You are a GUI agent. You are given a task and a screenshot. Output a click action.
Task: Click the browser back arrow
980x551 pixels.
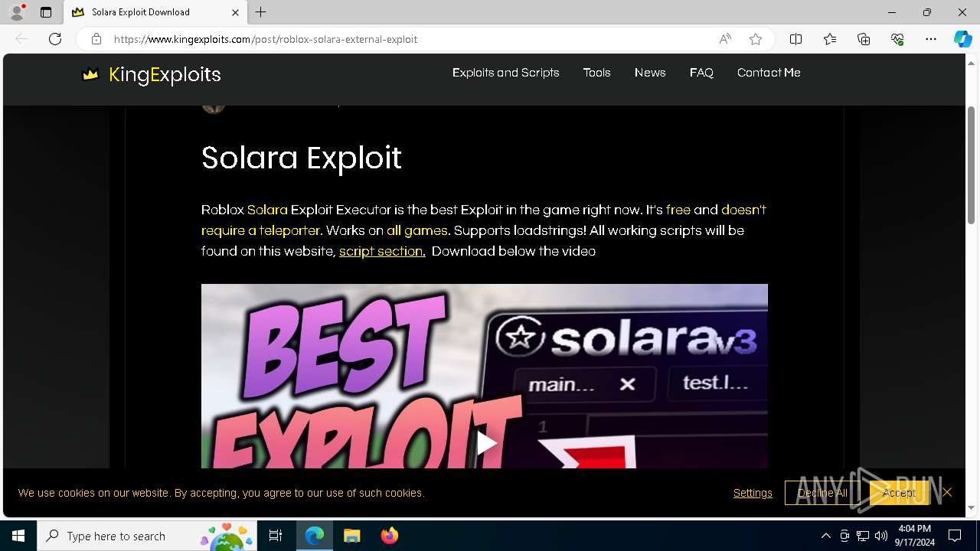[x=21, y=39]
